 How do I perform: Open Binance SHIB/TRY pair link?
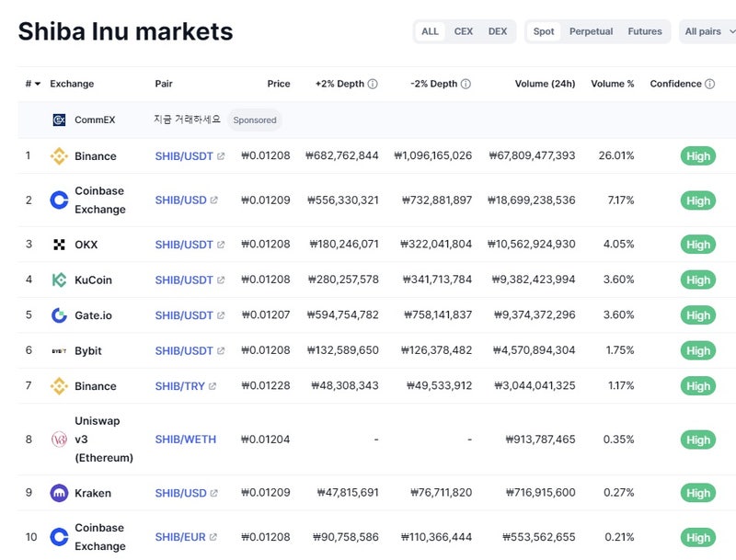point(179,386)
